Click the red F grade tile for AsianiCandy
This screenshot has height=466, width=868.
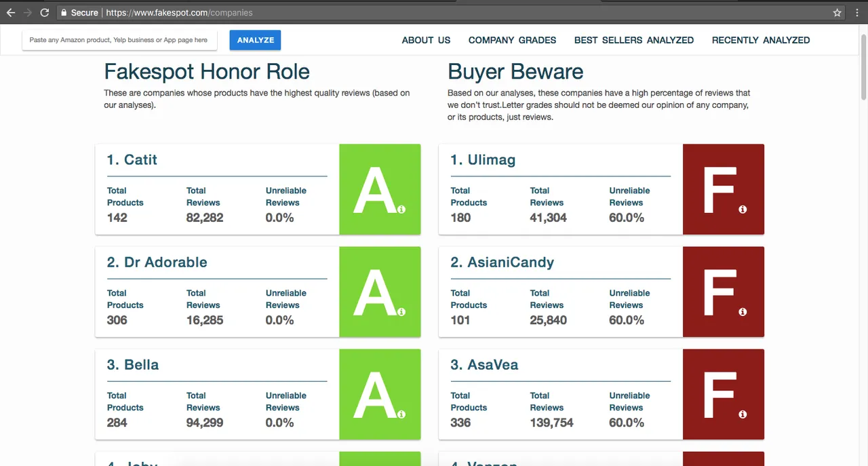click(724, 292)
